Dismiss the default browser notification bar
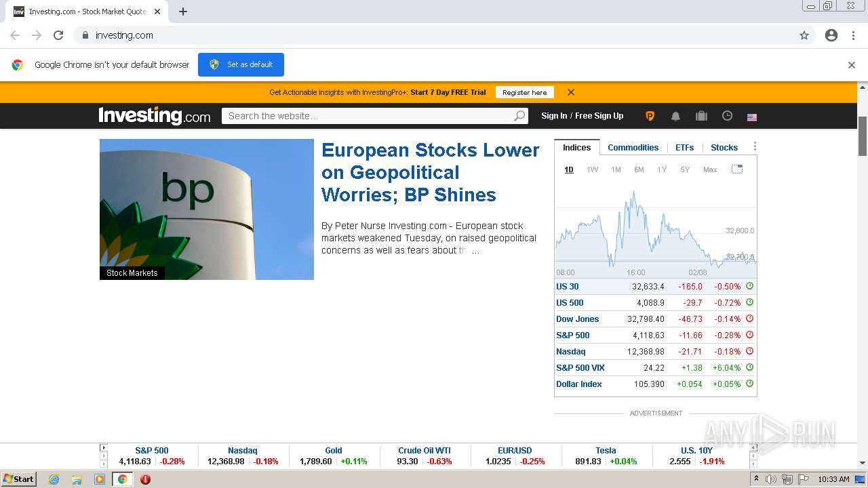868x488 pixels. pyautogui.click(x=852, y=65)
